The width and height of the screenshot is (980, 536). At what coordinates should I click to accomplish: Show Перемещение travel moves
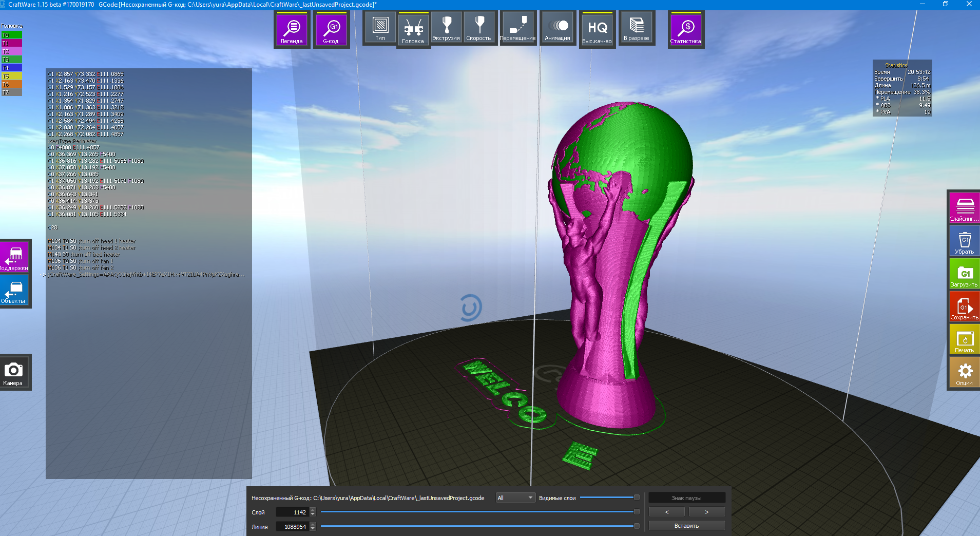point(517,28)
